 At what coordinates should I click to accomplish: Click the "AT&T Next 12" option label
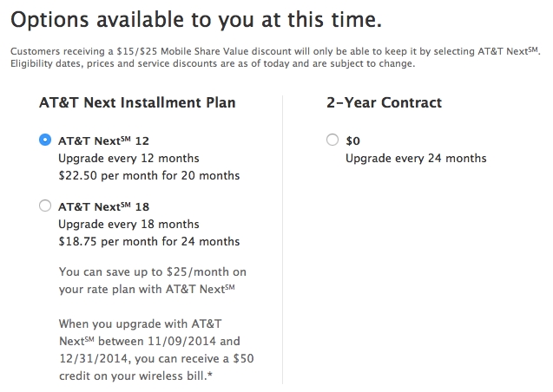[103, 140]
